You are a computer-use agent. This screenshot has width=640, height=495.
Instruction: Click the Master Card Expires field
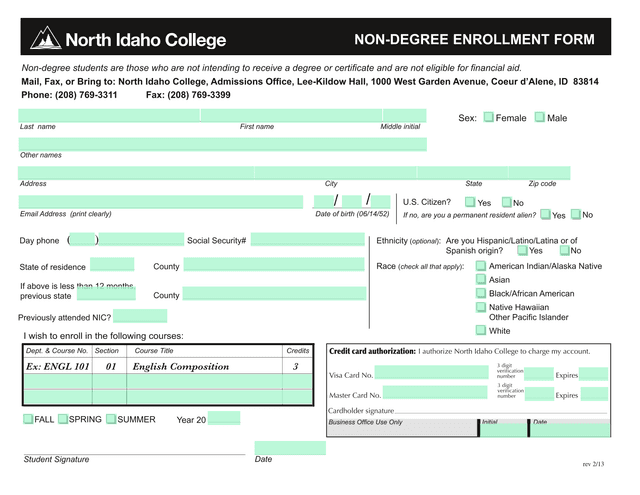click(594, 394)
